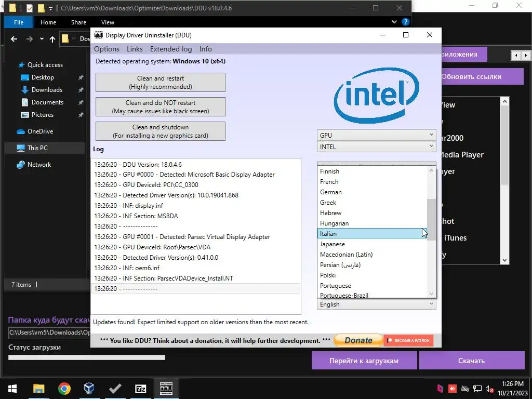Click the download folder path field
Screen dimensions: 532x399
[x=49, y=332]
